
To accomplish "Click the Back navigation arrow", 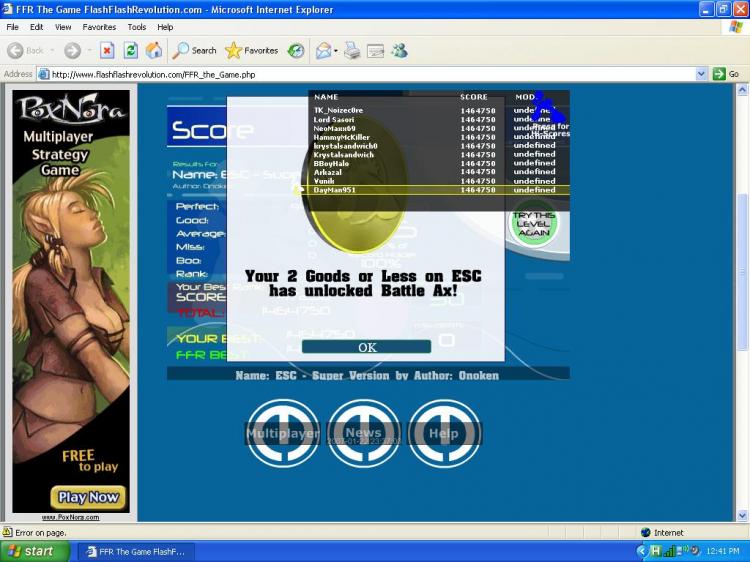I will click(x=15, y=50).
